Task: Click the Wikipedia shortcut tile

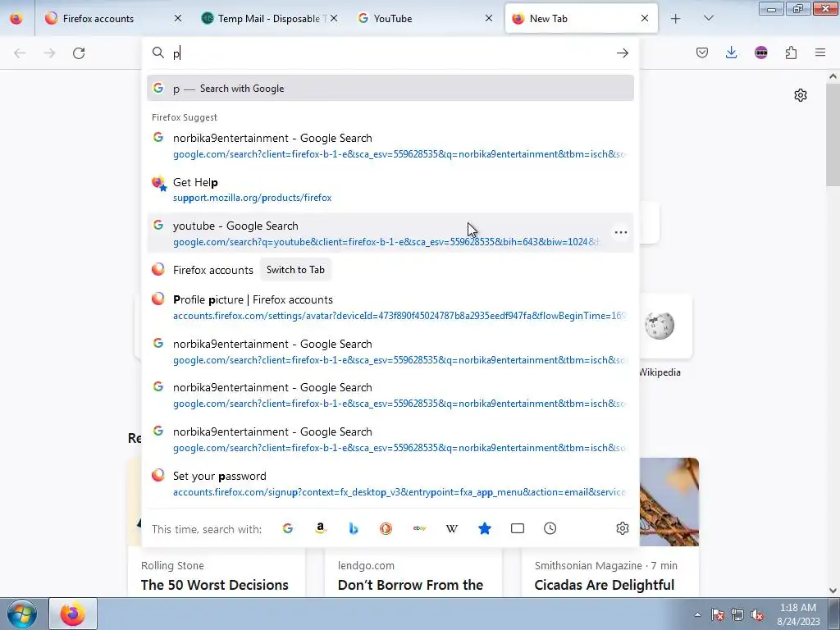Action: tap(660, 326)
